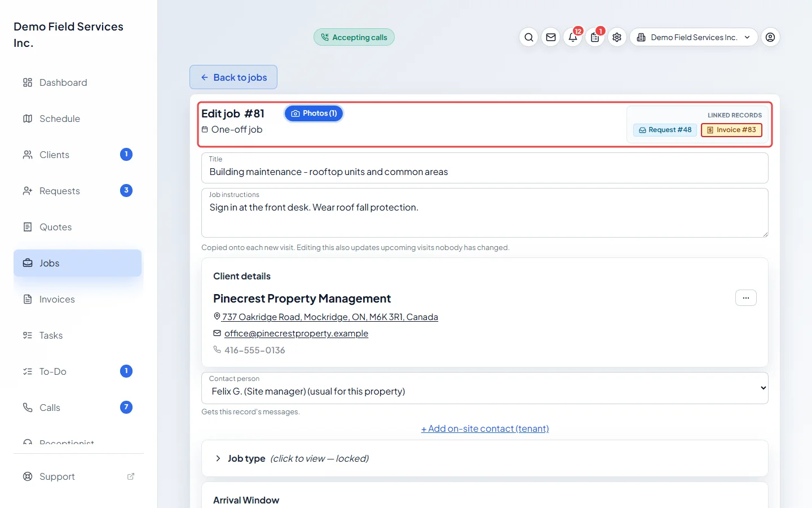Click the Demo Field Services Inc. sidebar title
Image resolution: width=812 pixels, height=508 pixels.
(x=68, y=34)
